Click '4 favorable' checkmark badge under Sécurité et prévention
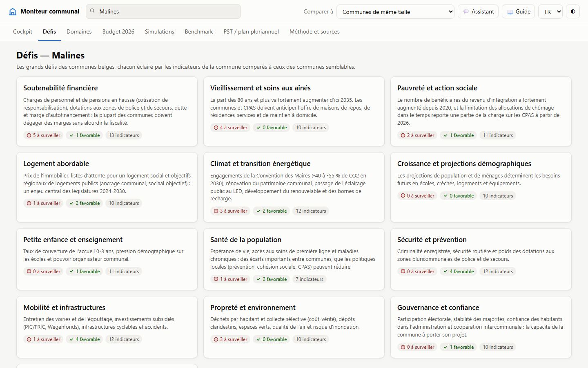The width and height of the screenshot is (588, 368). 459,272
